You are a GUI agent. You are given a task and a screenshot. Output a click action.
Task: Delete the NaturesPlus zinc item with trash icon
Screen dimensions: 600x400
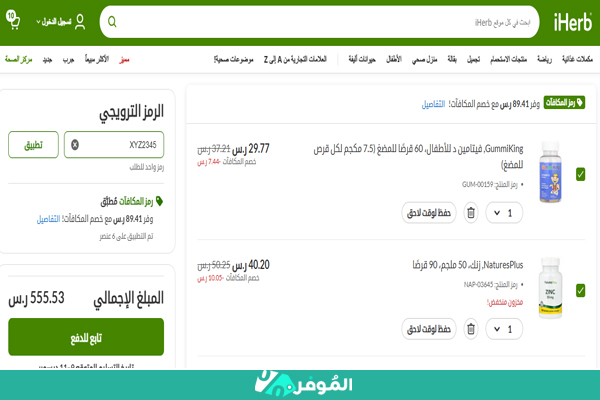[x=471, y=329]
